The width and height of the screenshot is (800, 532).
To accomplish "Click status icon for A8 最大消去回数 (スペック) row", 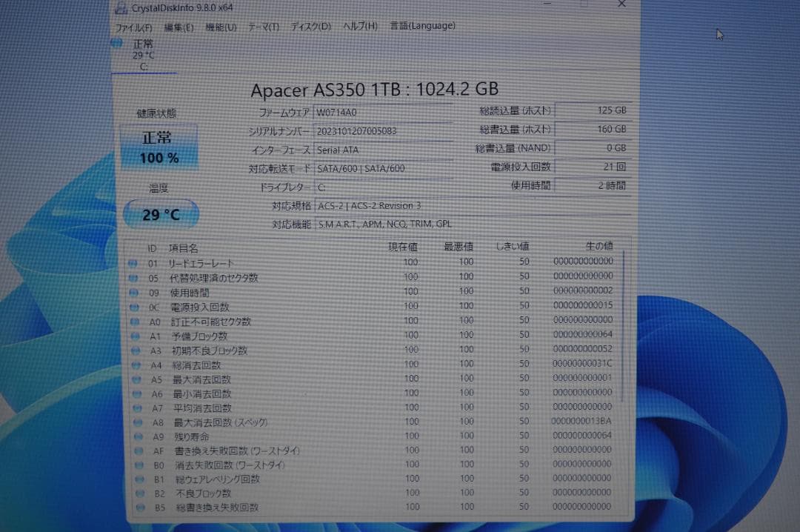I will (x=139, y=423).
